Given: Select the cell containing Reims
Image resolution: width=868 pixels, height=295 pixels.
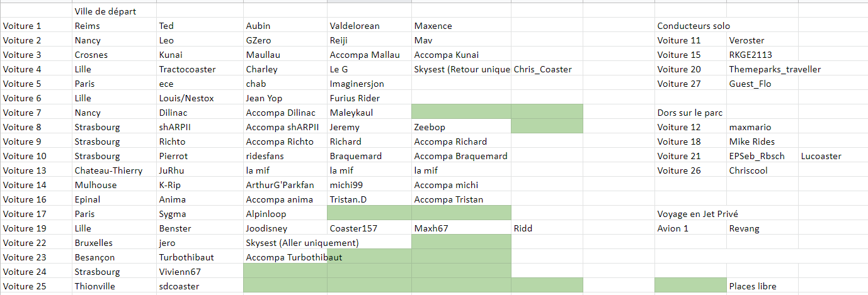Looking at the screenshot, I should coord(88,26).
